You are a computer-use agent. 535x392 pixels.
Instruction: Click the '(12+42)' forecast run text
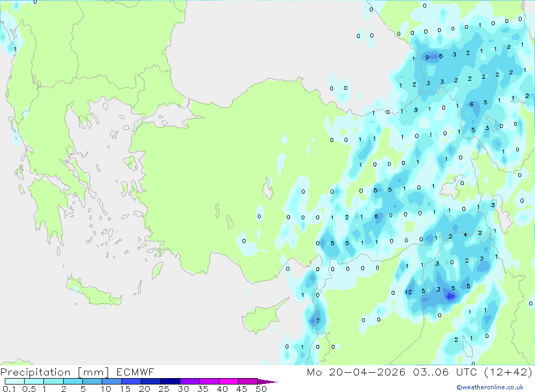pos(508,372)
